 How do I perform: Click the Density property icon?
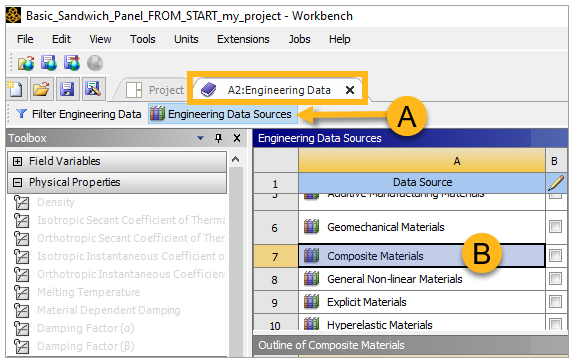(22, 202)
